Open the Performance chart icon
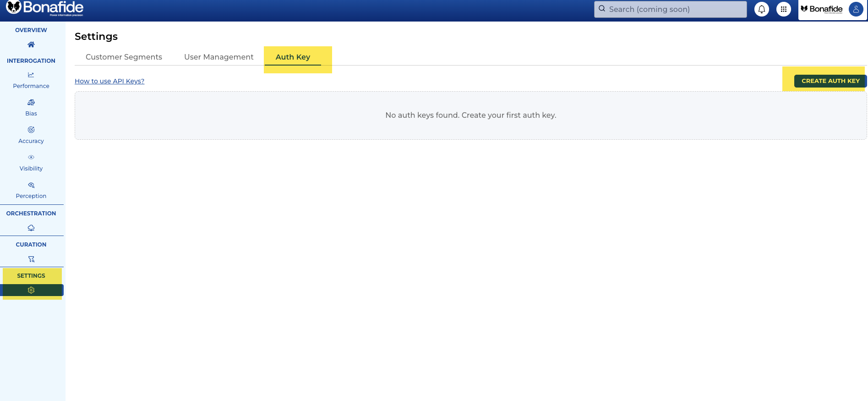Screen dimensions: 868x401 click(31, 75)
